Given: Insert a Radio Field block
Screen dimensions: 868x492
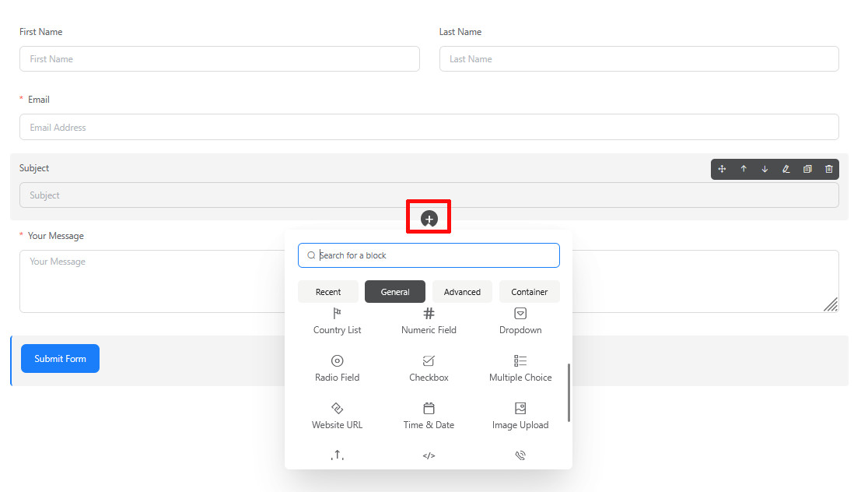Looking at the screenshot, I should tap(337, 369).
